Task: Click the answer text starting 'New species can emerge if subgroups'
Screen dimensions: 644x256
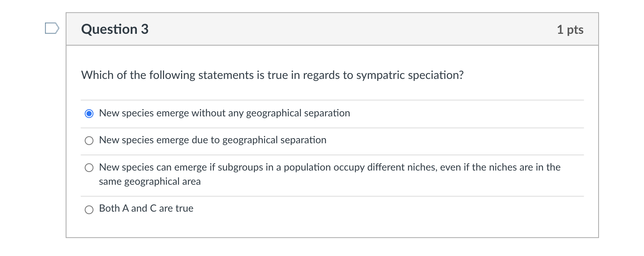Action: pos(329,167)
